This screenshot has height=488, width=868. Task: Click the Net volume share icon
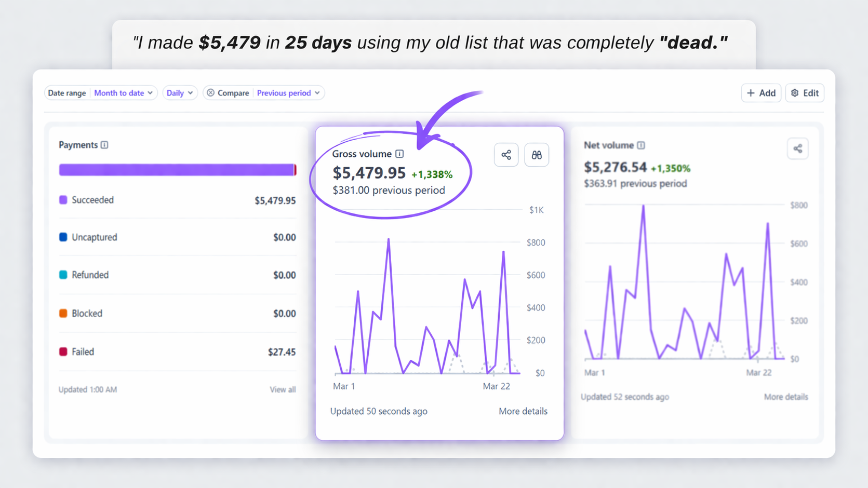tap(797, 149)
